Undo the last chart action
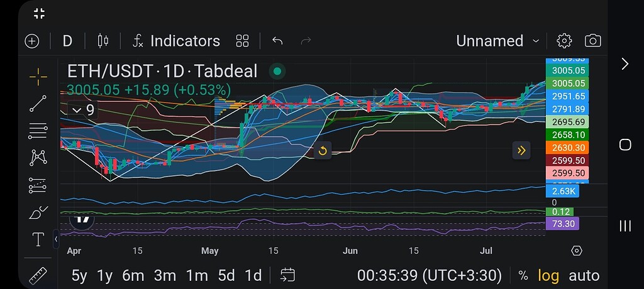This screenshot has width=644, height=289. (277, 41)
